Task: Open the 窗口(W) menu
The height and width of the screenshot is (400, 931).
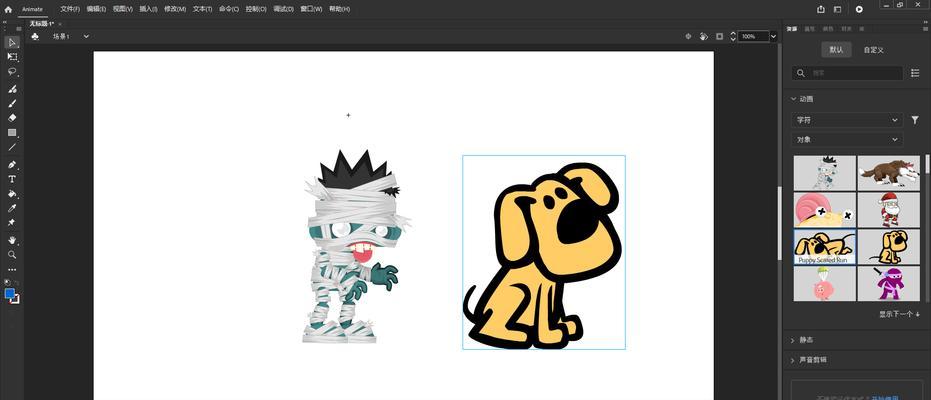Action: pos(311,9)
